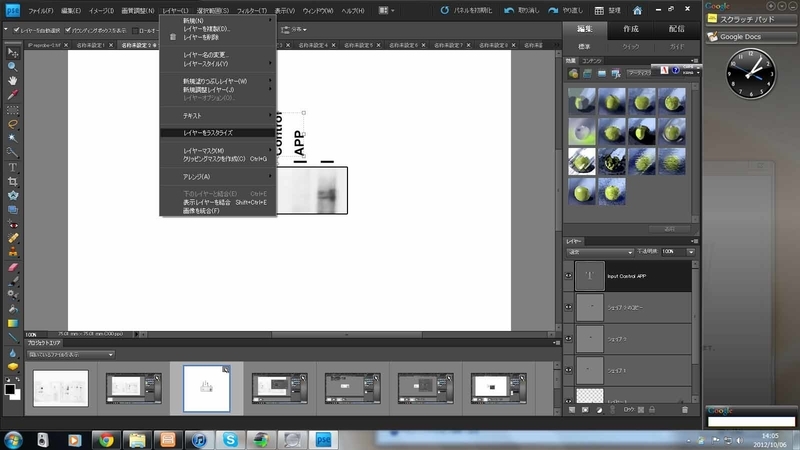The image size is (800, 450).
Task: Open the Google Docs sidebar gadget
Action: click(x=750, y=37)
